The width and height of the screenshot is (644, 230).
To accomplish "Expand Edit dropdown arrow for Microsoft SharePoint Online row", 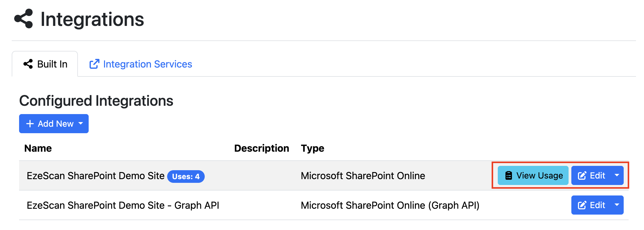I will (x=617, y=175).
